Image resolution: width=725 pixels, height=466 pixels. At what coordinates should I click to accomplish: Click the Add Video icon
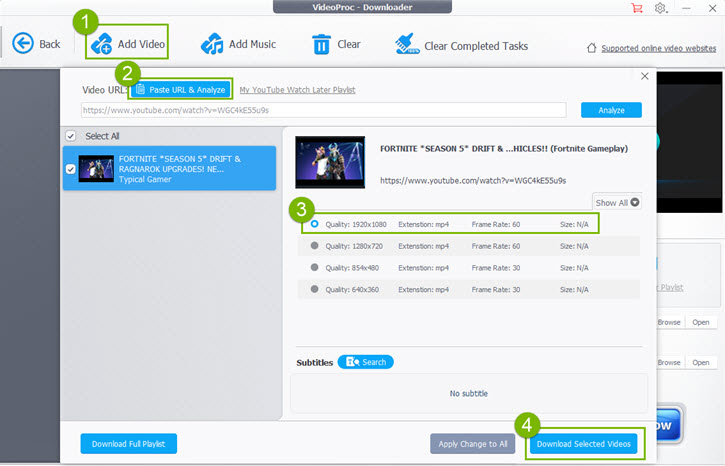click(102, 44)
